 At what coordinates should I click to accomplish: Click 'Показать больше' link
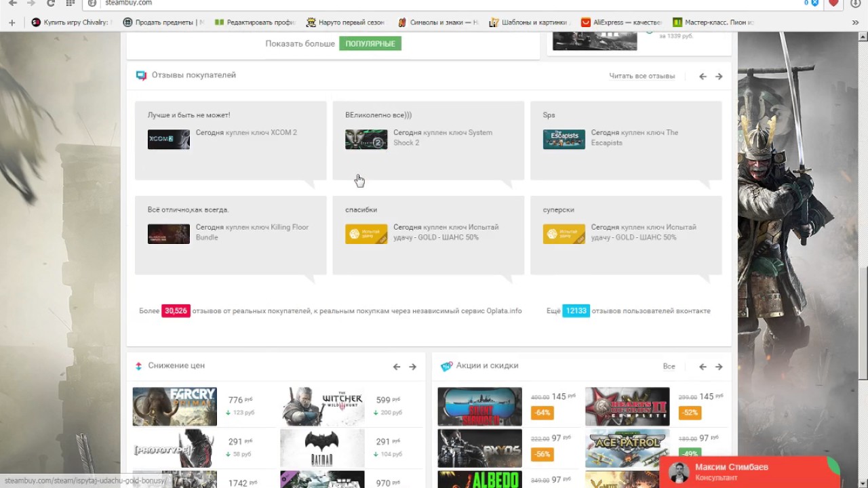tap(300, 43)
